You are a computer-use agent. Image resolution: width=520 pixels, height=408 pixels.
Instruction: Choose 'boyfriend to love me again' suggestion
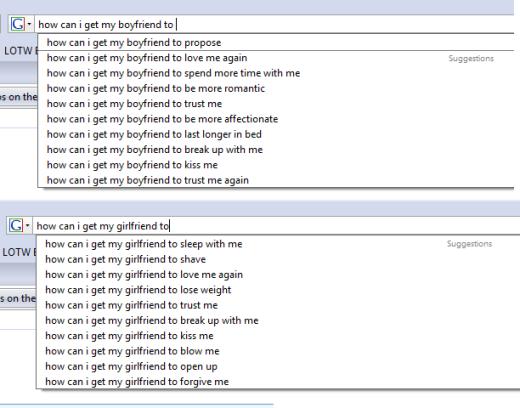(276, 58)
